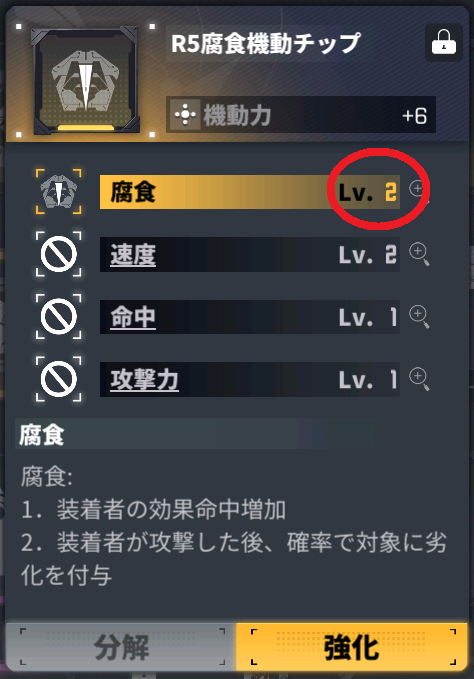The width and height of the screenshot is (474, 679).
Task: Click the chip title R5腐食機動チップ
Action: click(x=266, y=43)
